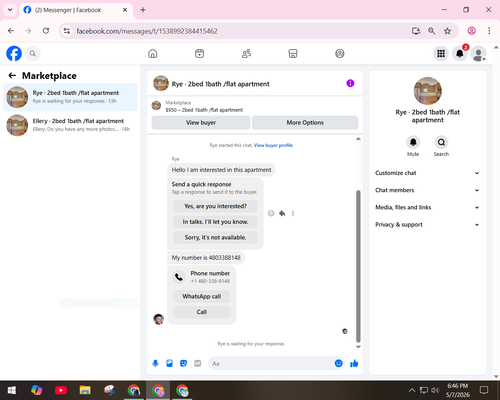Open the emoji picker in message box
Screen dimensions: 500x400
point(338,363)
